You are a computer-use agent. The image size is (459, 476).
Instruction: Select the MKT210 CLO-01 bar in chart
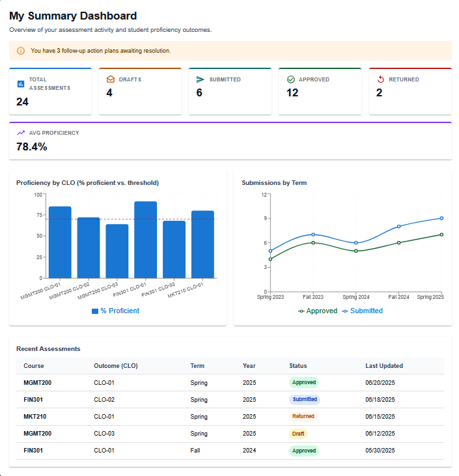[x=202, y=244]
